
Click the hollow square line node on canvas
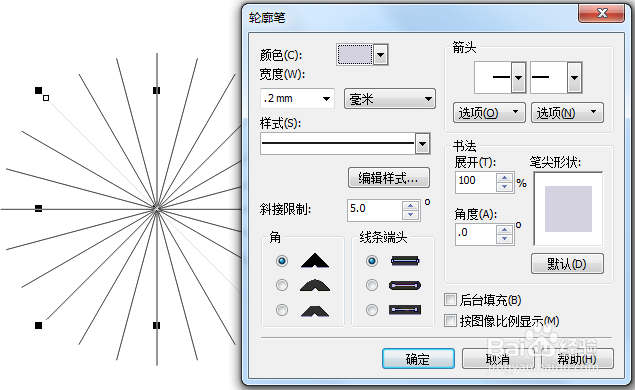tap(46, 98)
